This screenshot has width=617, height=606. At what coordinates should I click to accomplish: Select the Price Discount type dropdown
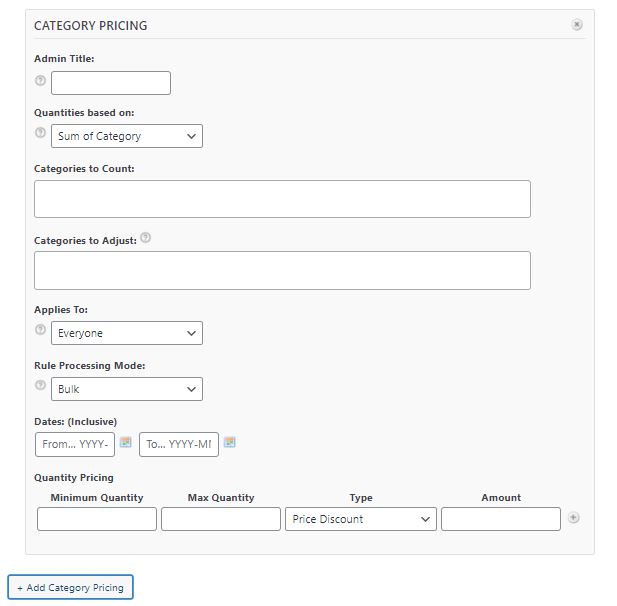(x=361, y=519)
